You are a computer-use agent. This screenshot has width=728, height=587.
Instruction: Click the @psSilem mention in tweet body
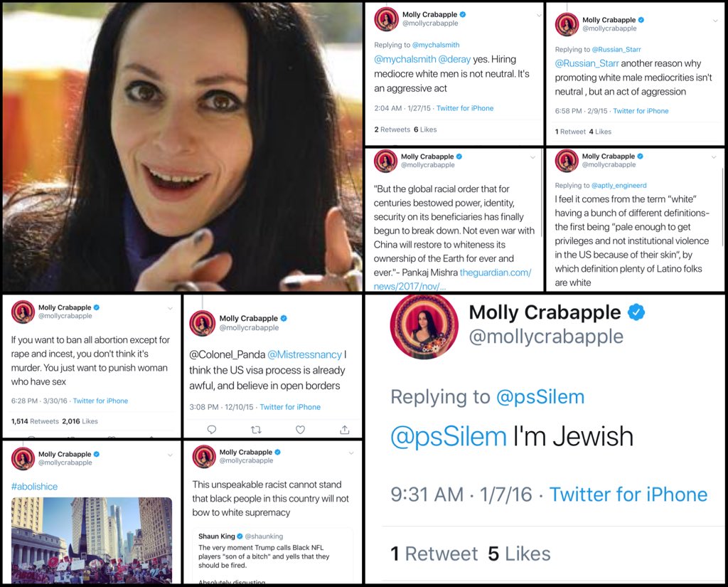[x=449, y=437]
